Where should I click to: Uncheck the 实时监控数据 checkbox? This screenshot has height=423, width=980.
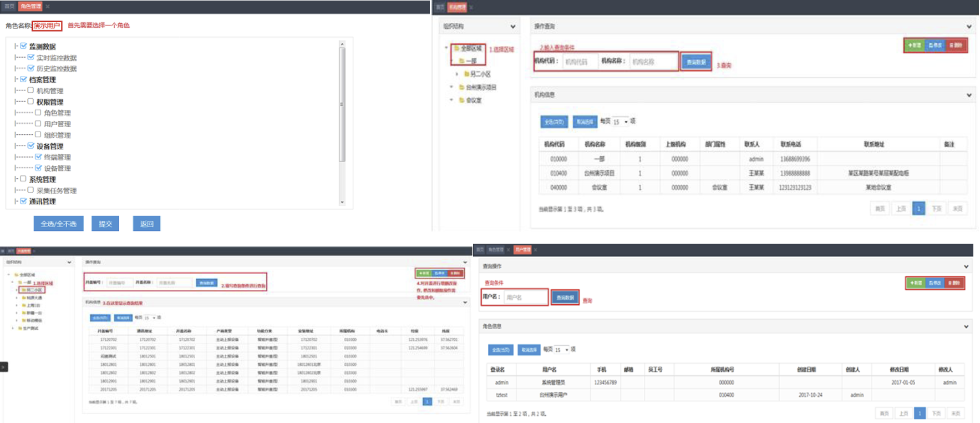click(31, 57)
